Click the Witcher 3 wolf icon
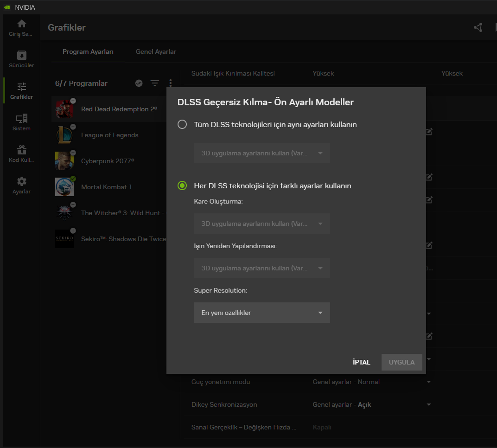The width and height of the screenshot is (497, 448). pyautogui.click(x=64, y=213)
